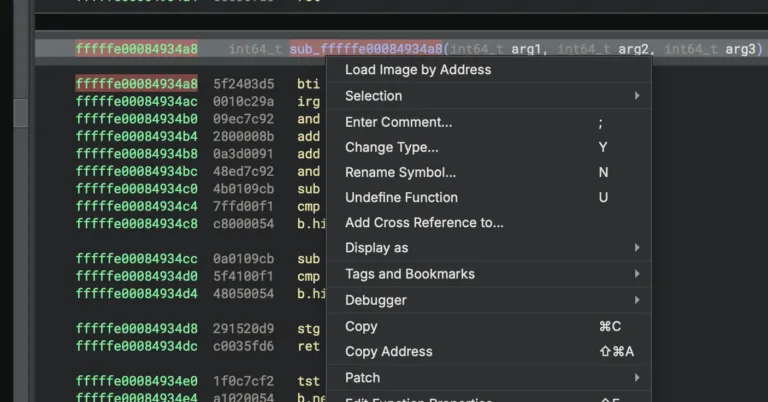Image resolution: width=768 pixels, height=402 pixels.
Task: Expand the Selection submenu
Action: [373, 96]
